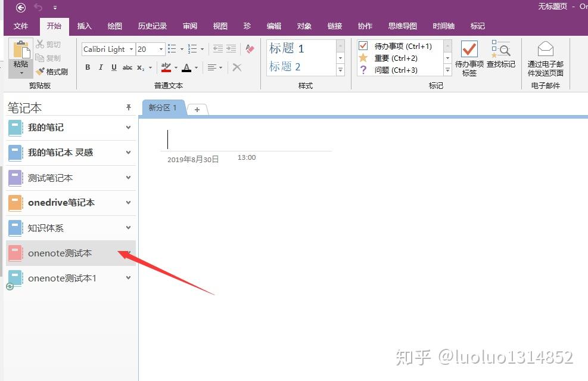Viewport: 588px width, 381px height.
Task: Click the delete X icon in ribbon
Action: coord(237,67)
